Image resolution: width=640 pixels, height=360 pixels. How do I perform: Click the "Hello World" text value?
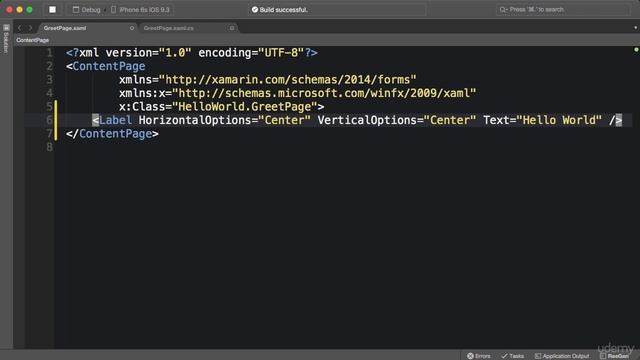pos(559,120)
